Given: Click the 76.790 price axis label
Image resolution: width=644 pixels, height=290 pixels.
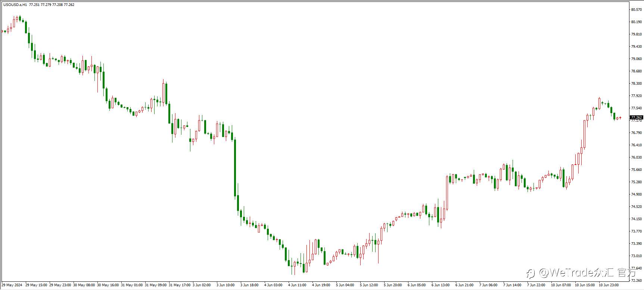Looking at the screenshot, I should click(636, 133).
